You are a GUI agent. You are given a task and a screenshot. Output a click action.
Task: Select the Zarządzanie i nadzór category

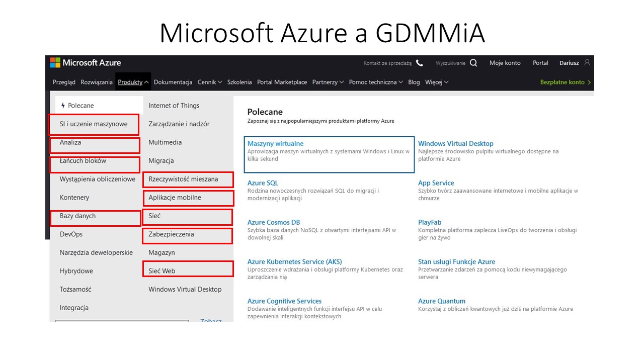coord(179,124)
